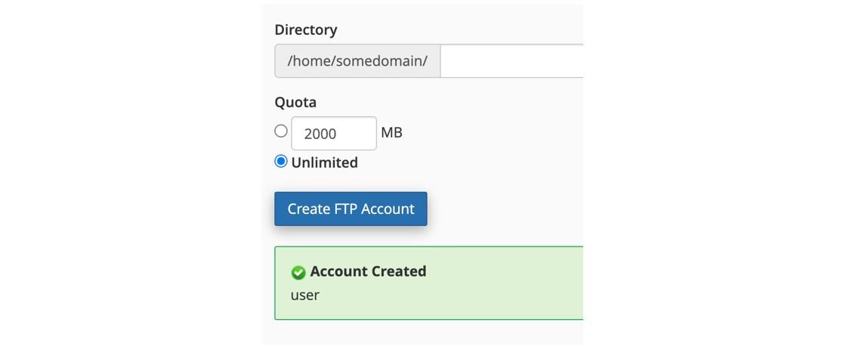Click the Unlimited label text

click(324, 163)
